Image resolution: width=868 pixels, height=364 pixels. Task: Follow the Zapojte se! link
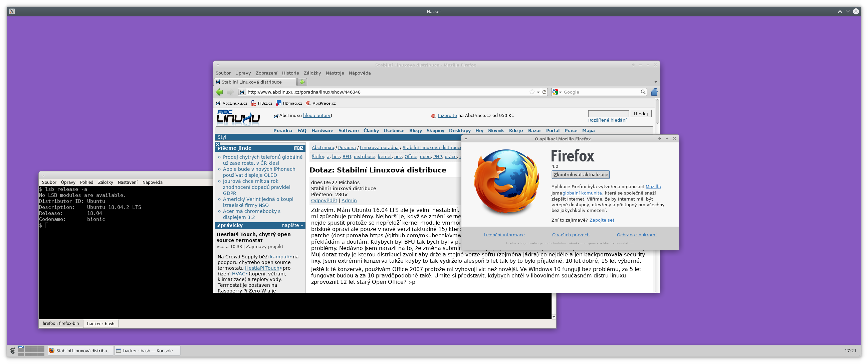602,220
